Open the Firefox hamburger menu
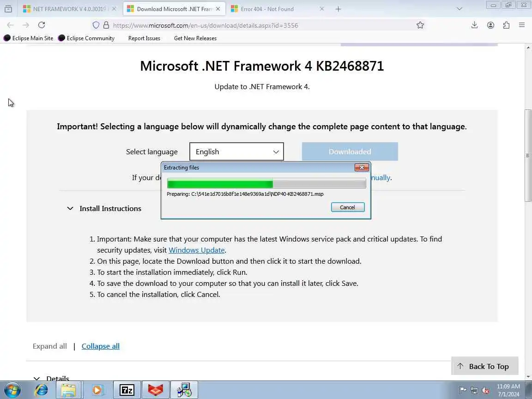The image size is (532, 399). coord(522,25)
